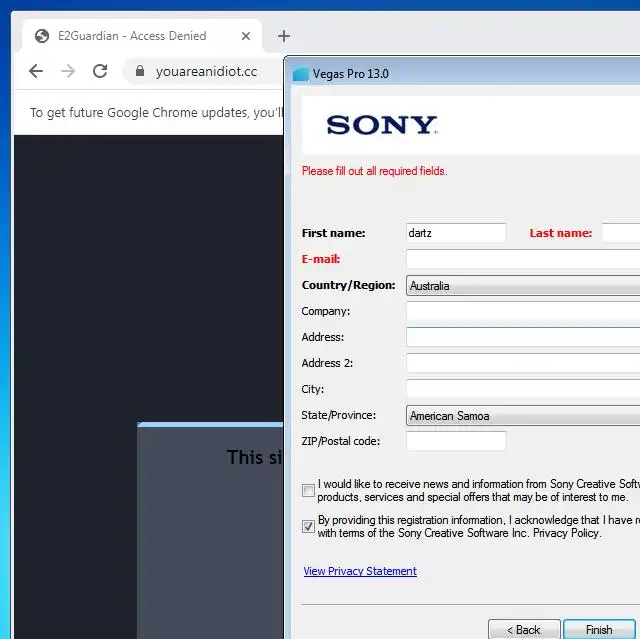Enable receiving Sony news and offers checkbox
Viewport: 640px width, 639px height.
[x=308, y=490]
